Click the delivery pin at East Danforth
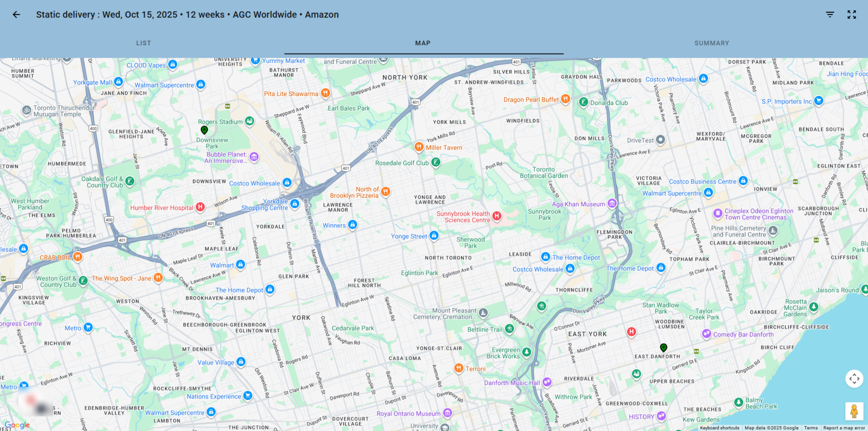The height and width of the screenshot is (431, 868). click(664, 348)
